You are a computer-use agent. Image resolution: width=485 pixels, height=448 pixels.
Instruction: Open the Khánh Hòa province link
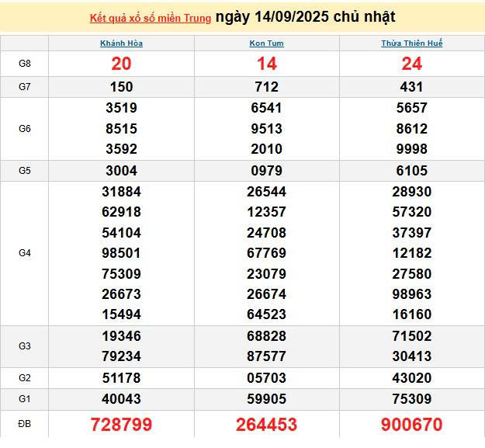click(x=121, y=43)
